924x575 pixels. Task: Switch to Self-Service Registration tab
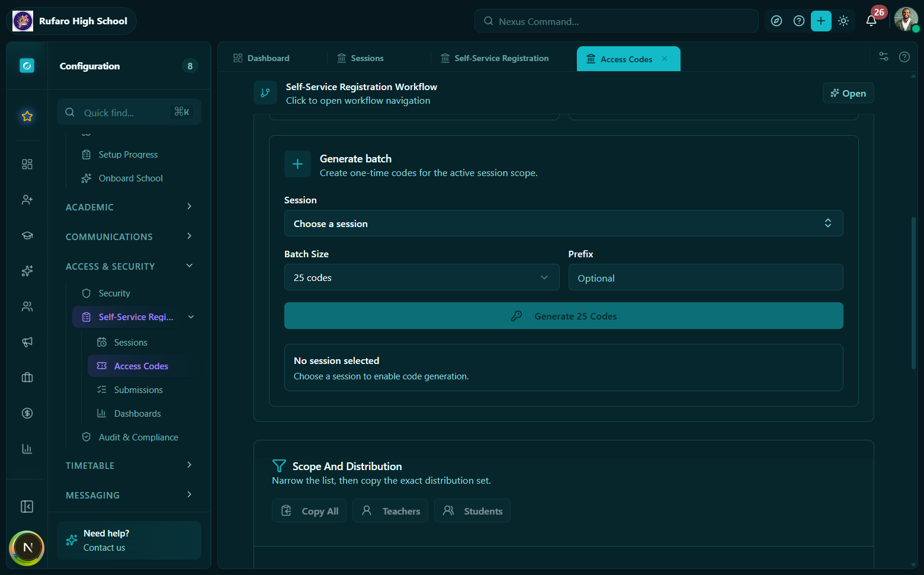[495, 58]
